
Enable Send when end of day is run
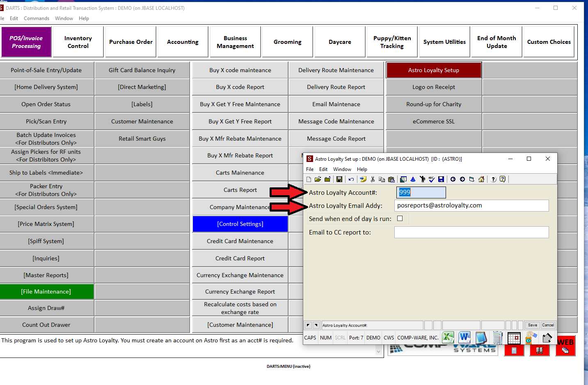click(x=400, y=219)
